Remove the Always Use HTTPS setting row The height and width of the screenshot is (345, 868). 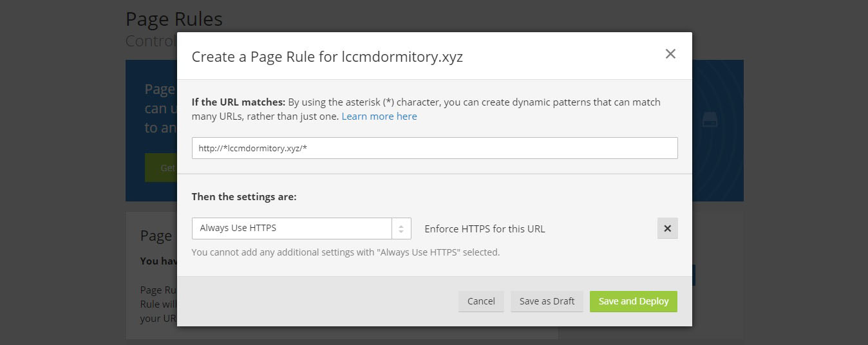(x=667, y=228)
